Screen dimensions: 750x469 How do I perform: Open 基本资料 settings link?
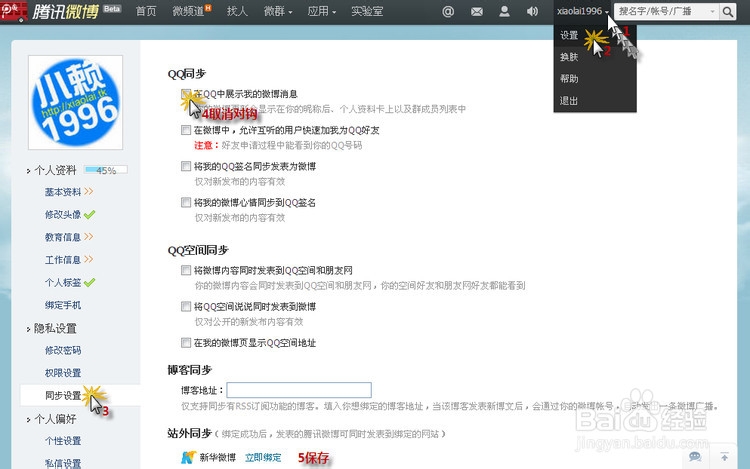pyautogui.click(x=63, y=192)
